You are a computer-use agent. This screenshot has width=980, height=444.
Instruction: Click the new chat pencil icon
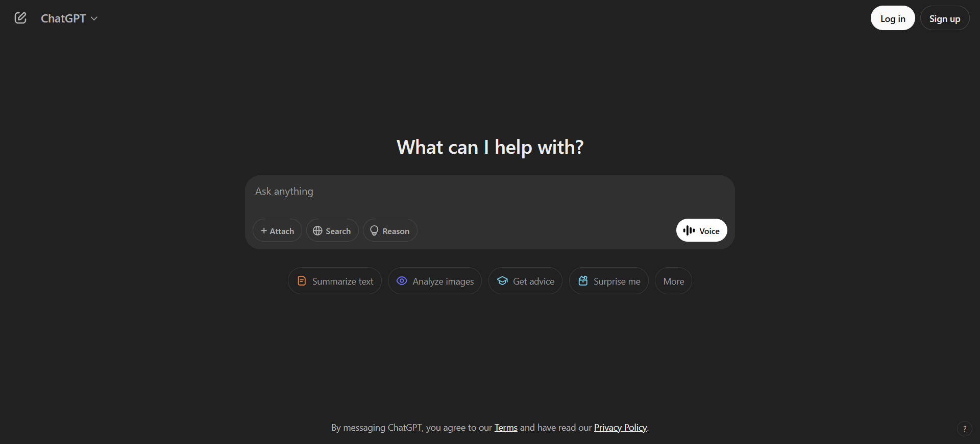[x=20, y=18]
